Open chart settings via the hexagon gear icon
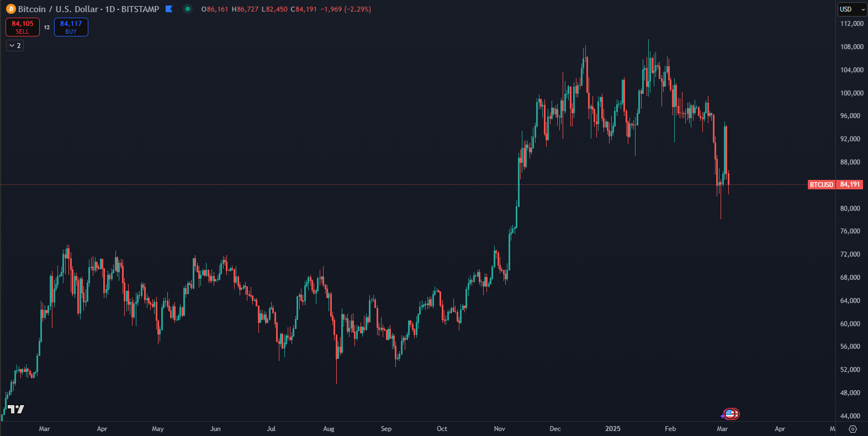 [x=853, y=429]
